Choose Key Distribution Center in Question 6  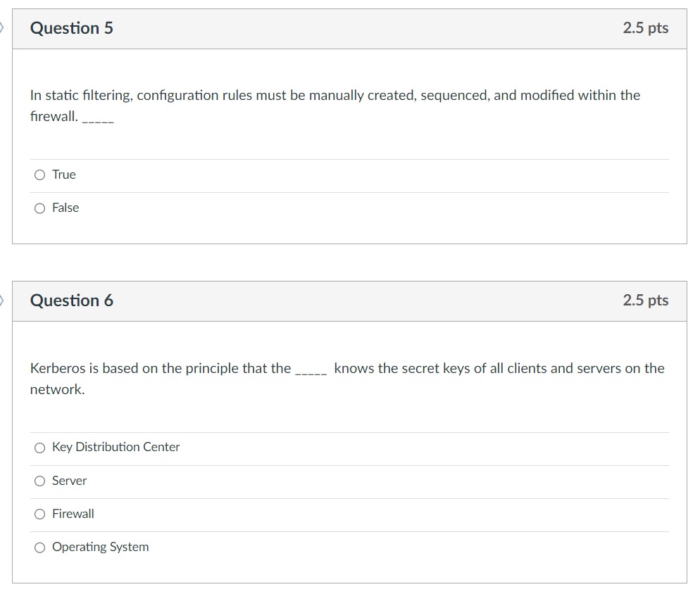(40, 447)
